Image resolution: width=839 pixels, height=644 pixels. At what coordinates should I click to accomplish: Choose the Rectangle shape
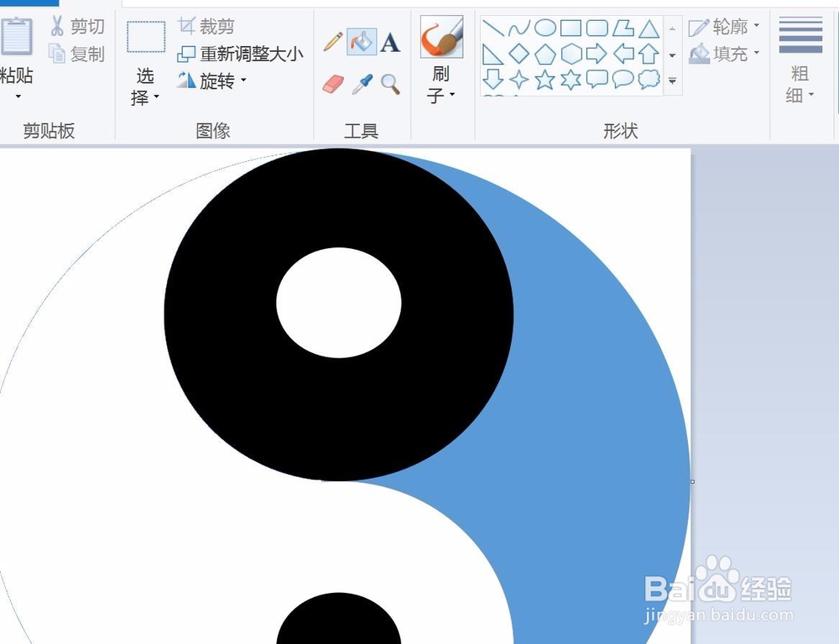coord(571,28)
